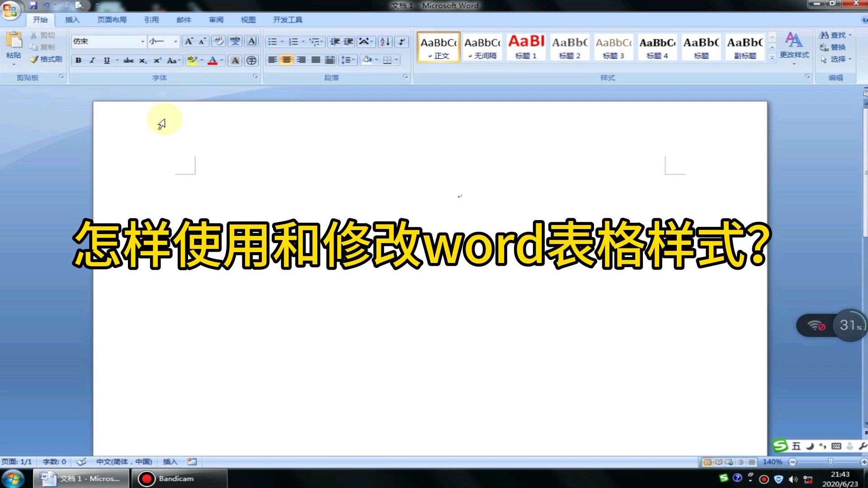The width and height of the screenshot is (868, 488).
Task: Select the print layout view icon
Action: pos(708,462)
